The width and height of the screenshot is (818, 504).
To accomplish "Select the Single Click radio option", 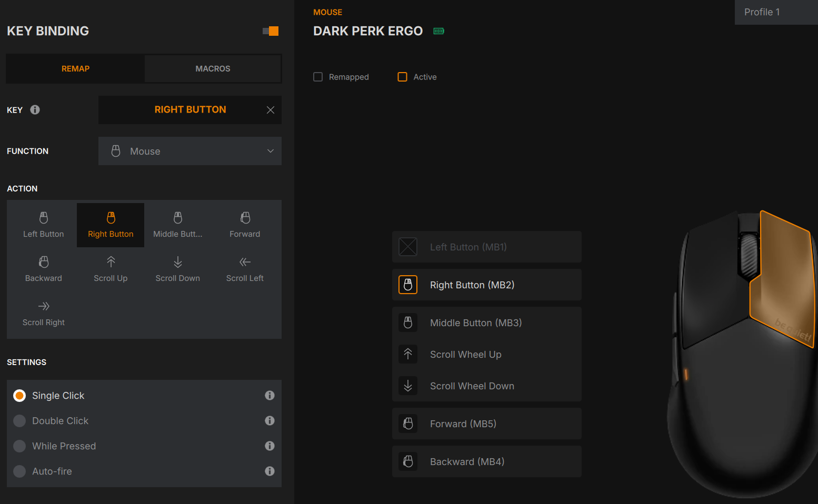I will [19, 396].
